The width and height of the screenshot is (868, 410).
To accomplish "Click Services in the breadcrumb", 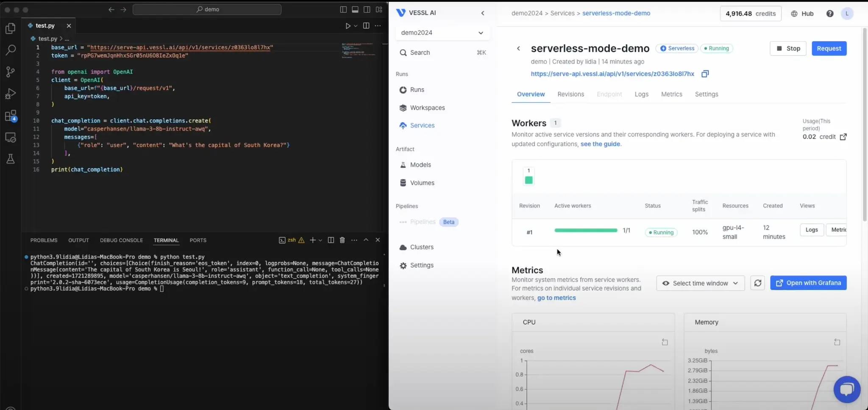I will (562, 13).
